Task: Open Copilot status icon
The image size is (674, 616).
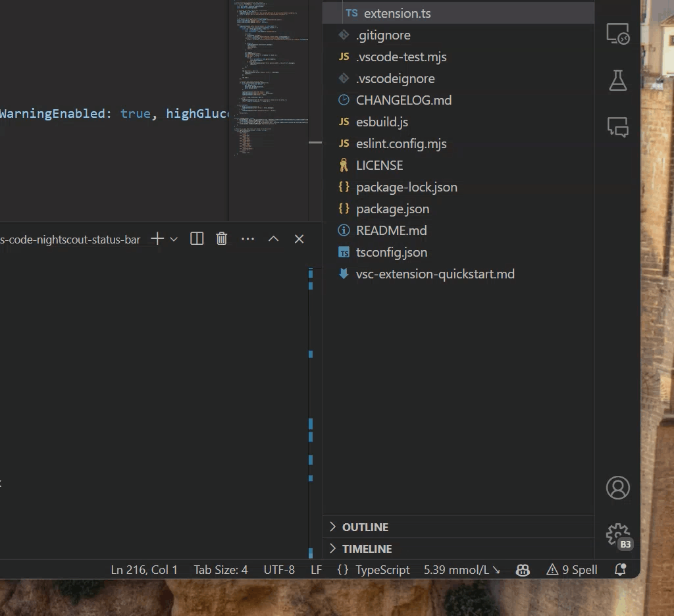Action: (523, 570)
